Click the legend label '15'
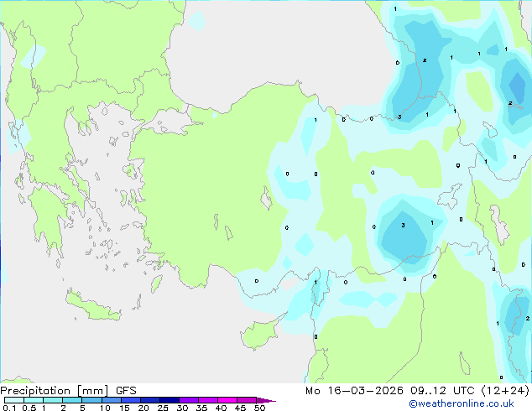Viewport: 532px width, 411px height. pos(124,408)
